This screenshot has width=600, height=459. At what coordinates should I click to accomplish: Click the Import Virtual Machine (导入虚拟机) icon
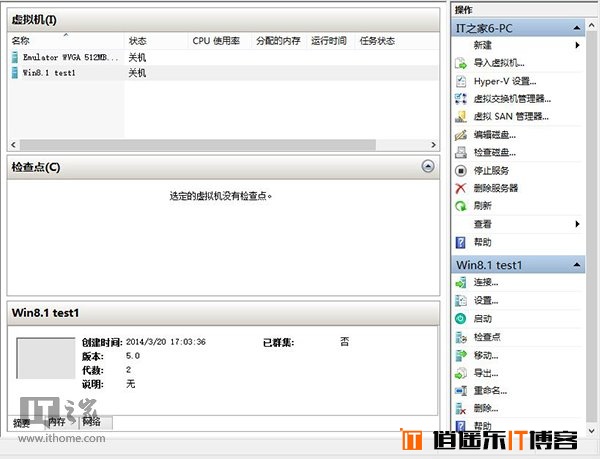tap(461, 63)
